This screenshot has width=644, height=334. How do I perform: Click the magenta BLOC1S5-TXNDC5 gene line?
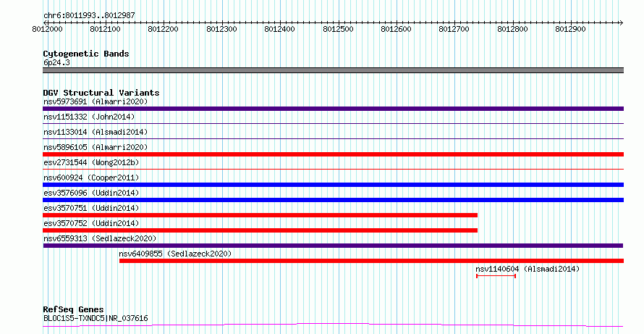tap(333, 325)
